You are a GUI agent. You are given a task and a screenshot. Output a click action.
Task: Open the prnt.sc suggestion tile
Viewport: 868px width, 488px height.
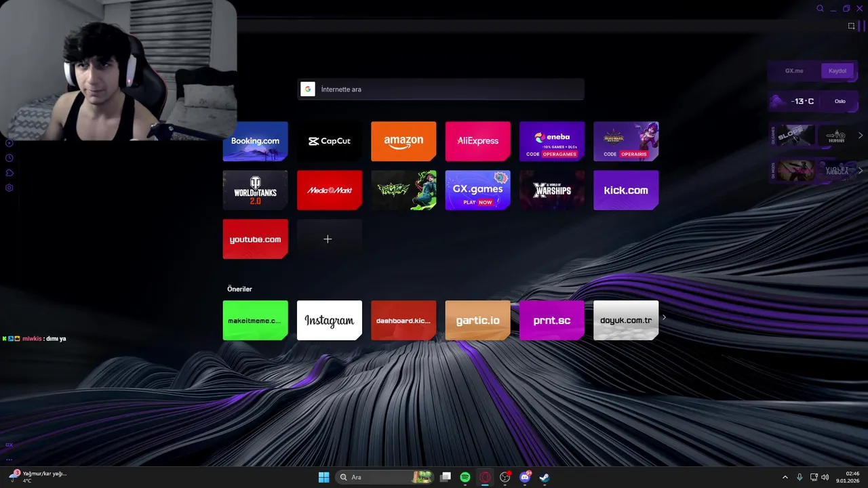pos(552,320)
